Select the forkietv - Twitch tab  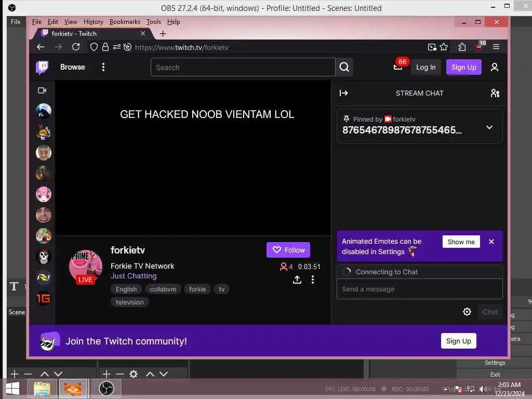tap(91, 33)
